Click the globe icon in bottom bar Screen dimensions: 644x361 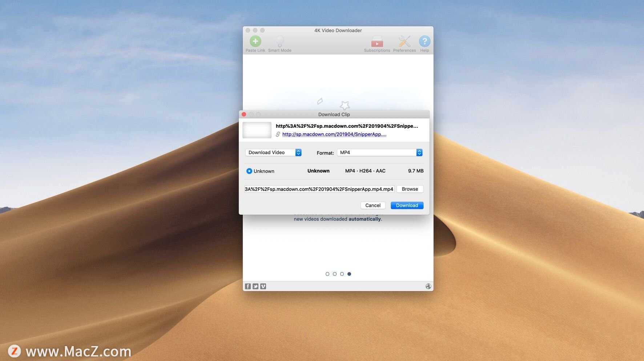(x=428, y=286)
